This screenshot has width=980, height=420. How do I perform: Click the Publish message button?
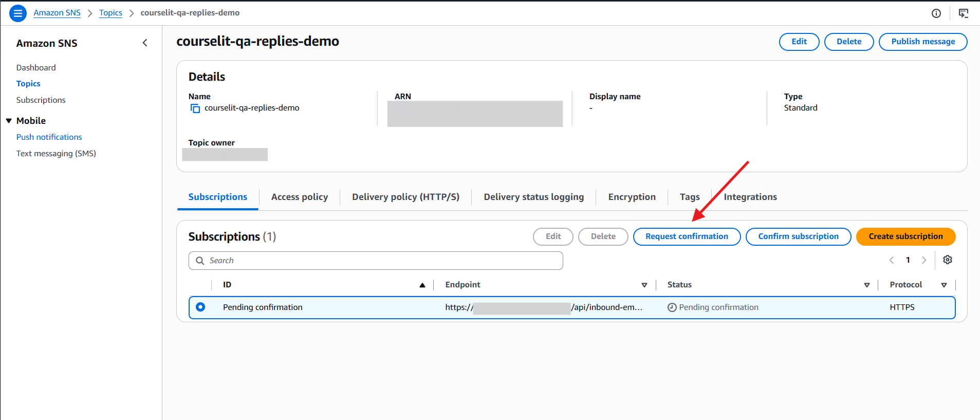point(923,42)
